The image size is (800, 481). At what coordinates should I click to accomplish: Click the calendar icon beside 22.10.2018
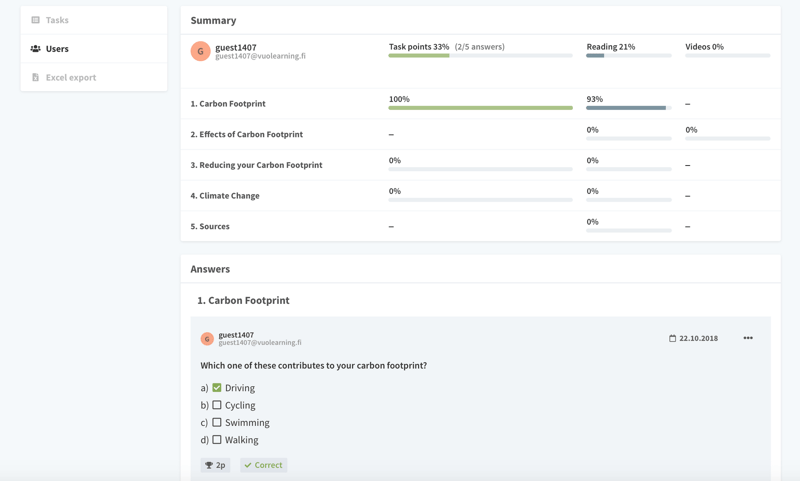[673, 339]
